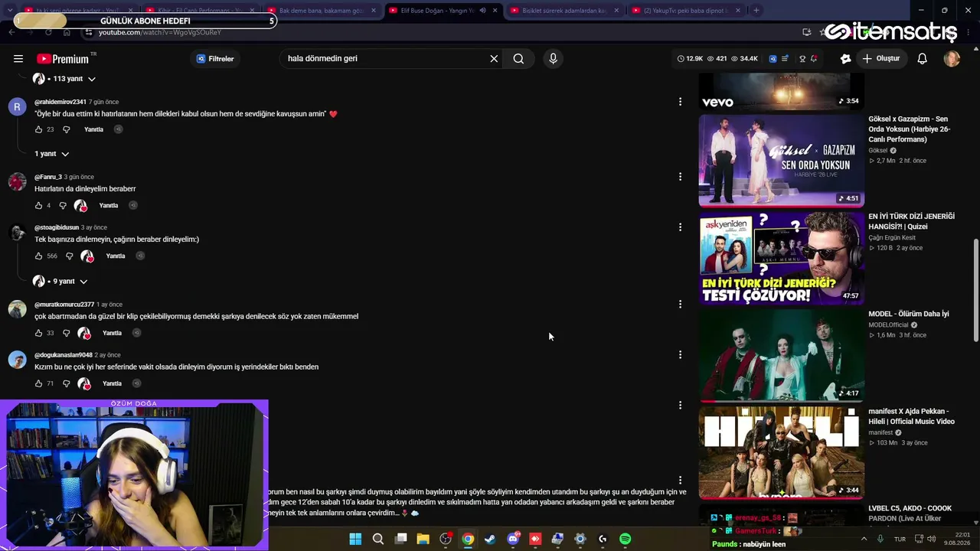Open MODEL - Ölürüm Daha İyi thumbnail
This screenshot has width=980, height=551.
coord(782,355)
